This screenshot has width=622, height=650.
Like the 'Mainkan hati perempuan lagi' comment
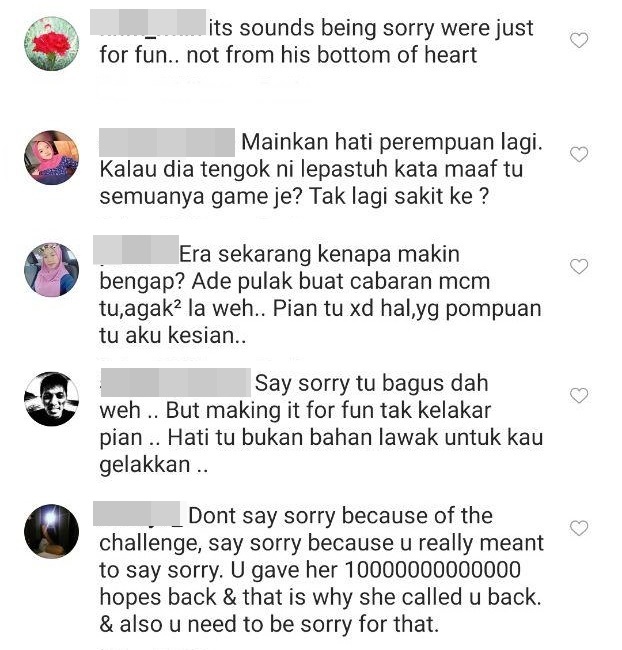[x=579, y=154]
